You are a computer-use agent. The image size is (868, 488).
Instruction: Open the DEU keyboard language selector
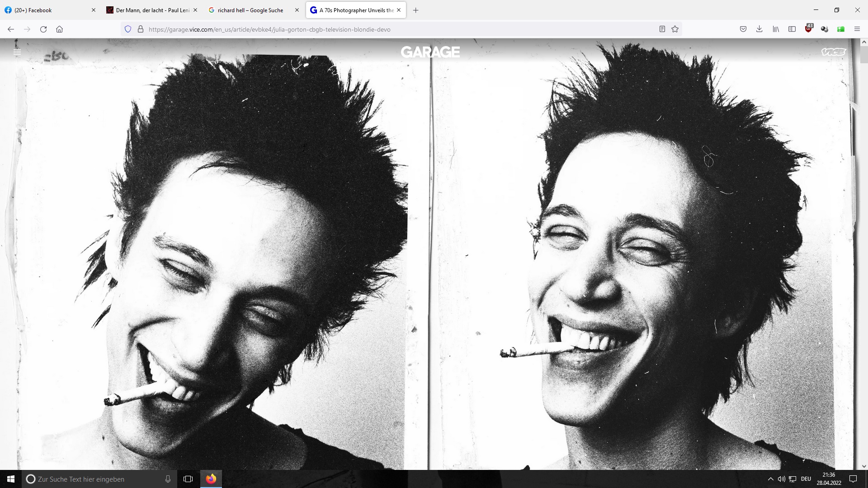pos(806,479)
